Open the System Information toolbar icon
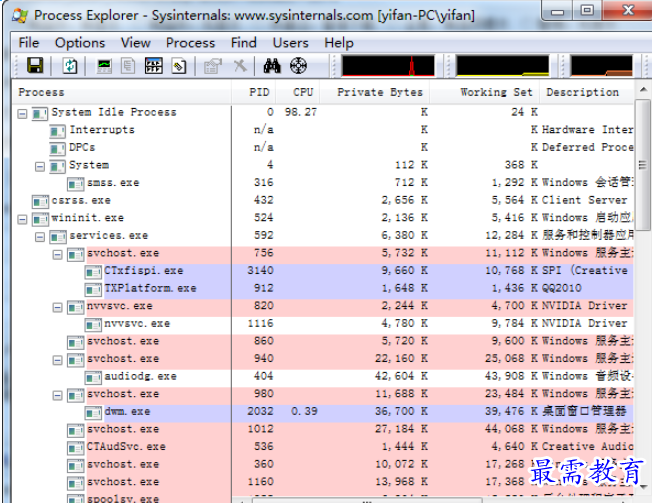 pos(104,66)
